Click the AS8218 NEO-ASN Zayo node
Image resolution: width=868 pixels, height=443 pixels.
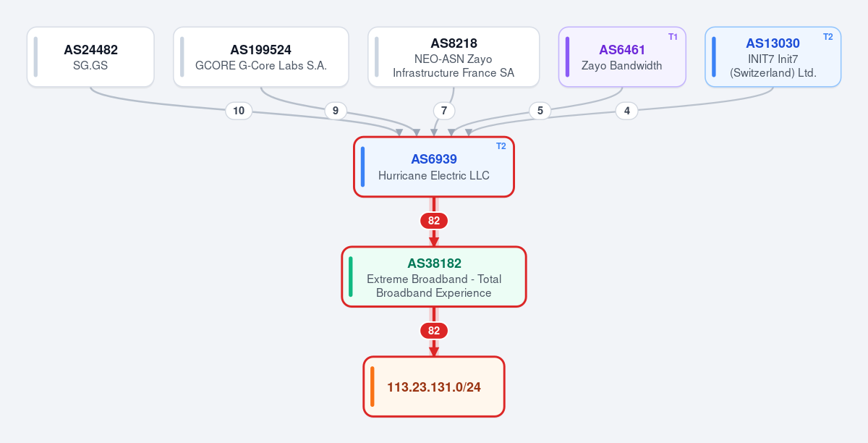454,57
